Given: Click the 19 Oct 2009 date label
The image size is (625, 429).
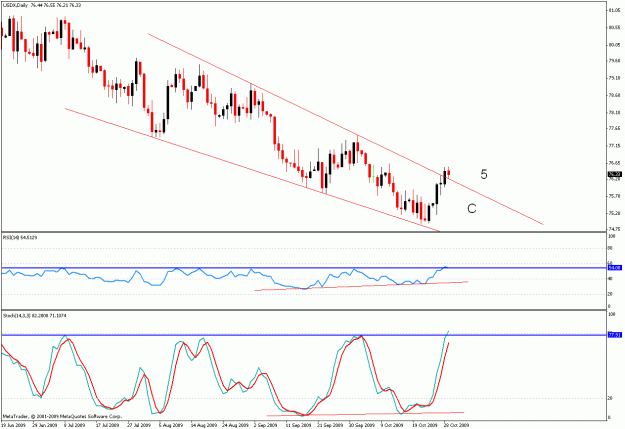Looking at the screenshot, I should tap(425, 425).
